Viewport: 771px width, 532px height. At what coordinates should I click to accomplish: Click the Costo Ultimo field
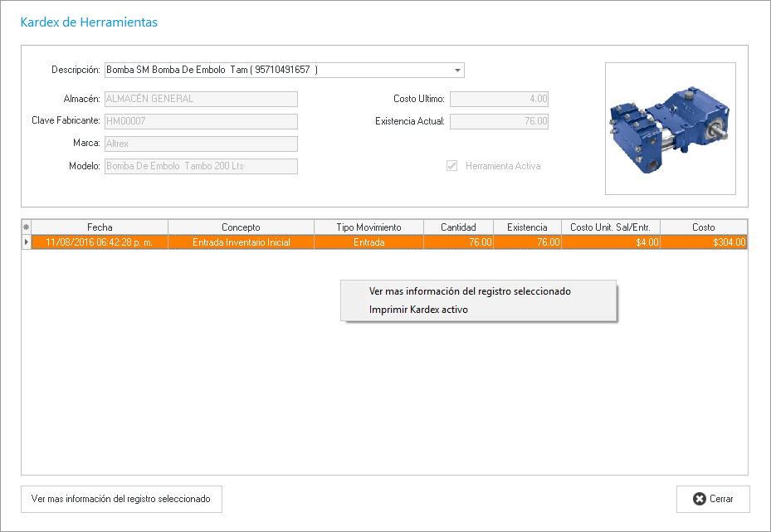pos(499,99)
